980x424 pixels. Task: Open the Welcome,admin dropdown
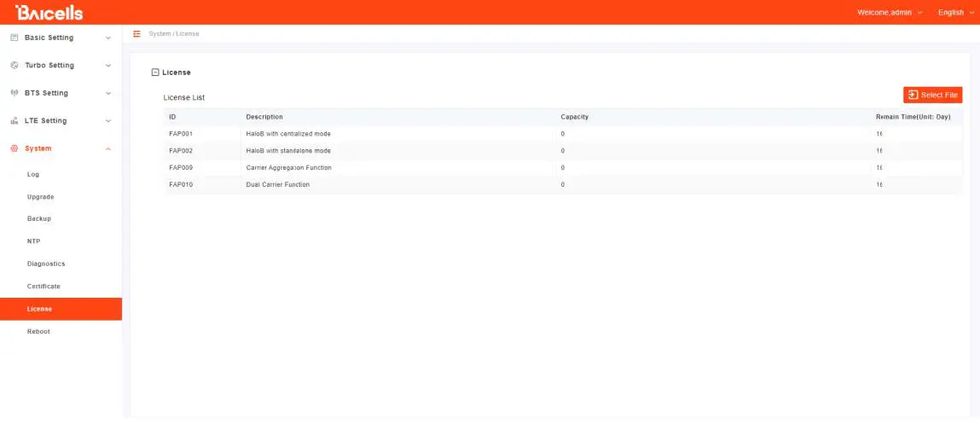(890, 13)
